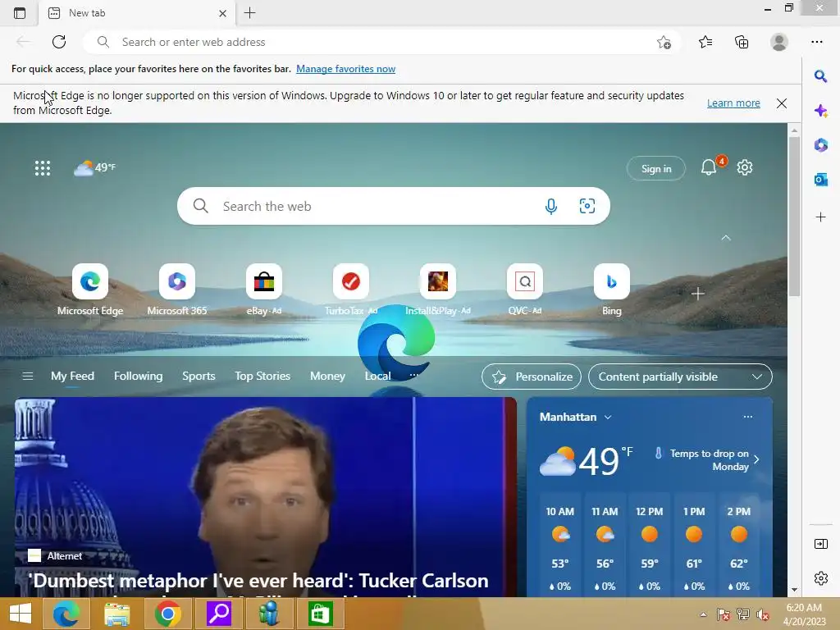Close the New tab tab
The image size is (840, 630).
[223, 13]
